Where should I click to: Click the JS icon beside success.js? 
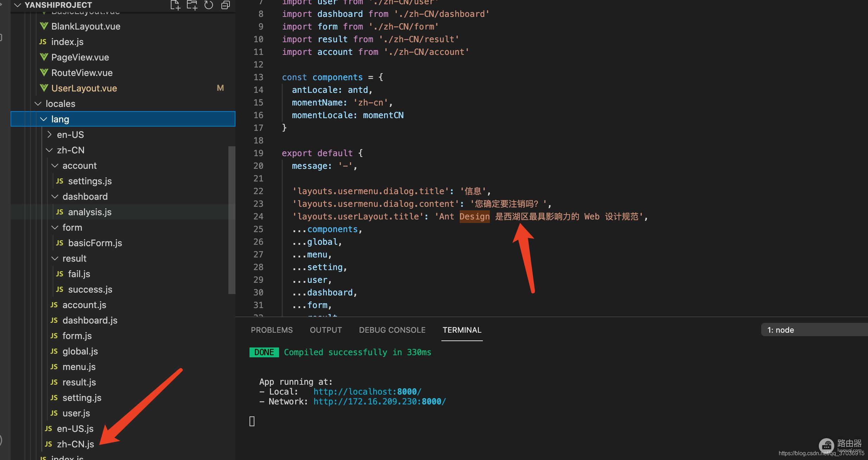tap(60, 289)
